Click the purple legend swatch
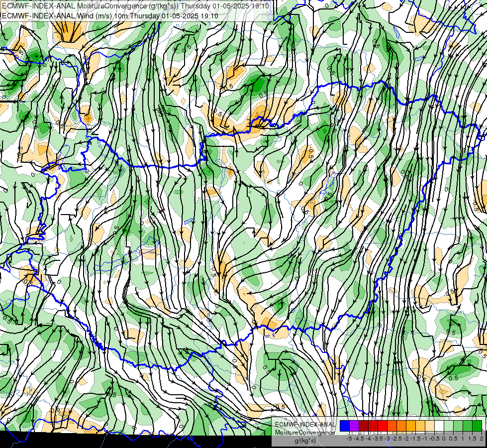Viewport: 487px width, 448px height. (354, 426)
